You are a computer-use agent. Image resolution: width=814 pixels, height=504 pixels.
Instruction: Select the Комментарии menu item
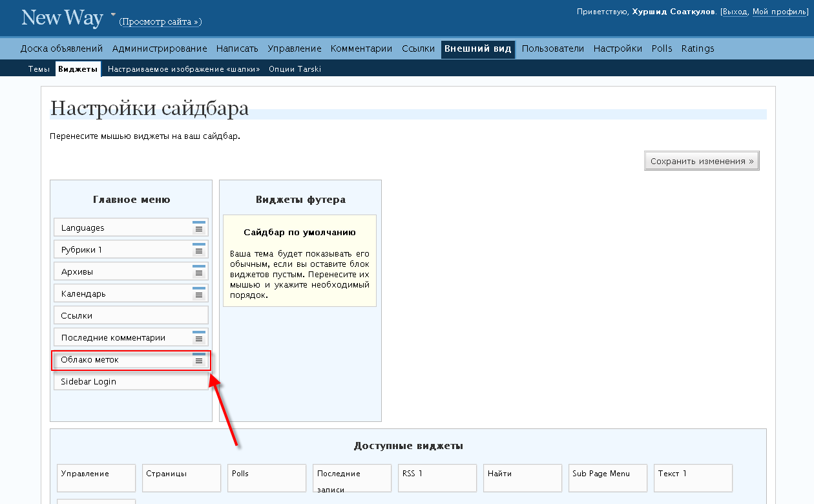tap(361, 48)
